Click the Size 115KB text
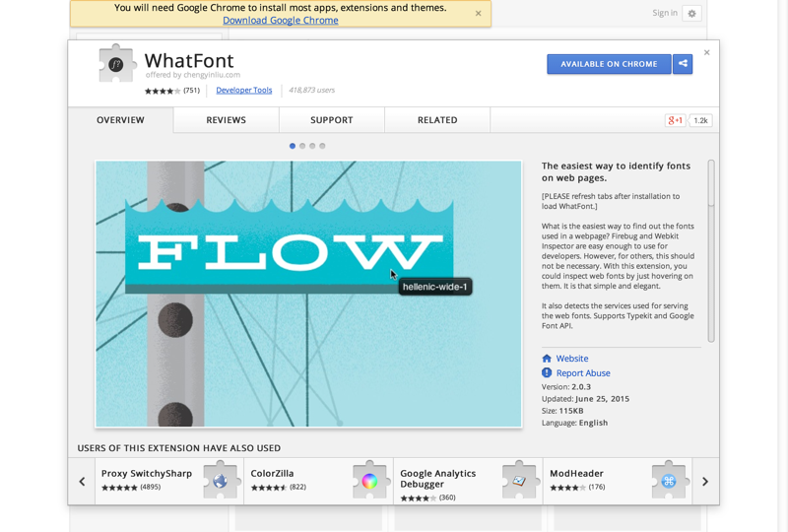This screenshot has width=788, height=532. pos(562,411)
